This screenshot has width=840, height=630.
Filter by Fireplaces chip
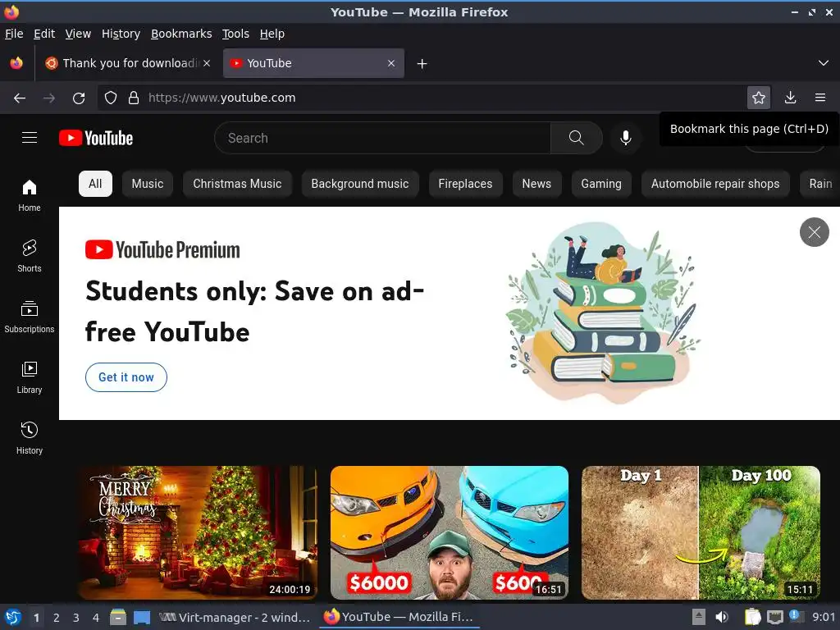(x=466, y=184)
